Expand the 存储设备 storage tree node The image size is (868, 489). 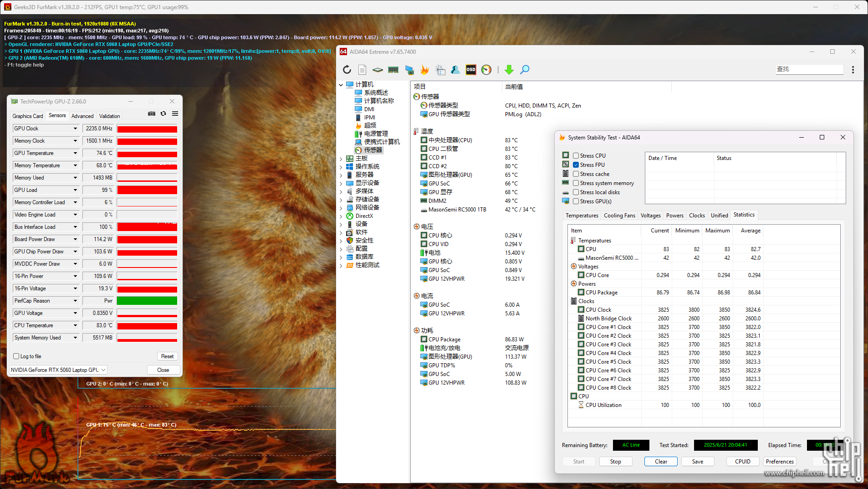341,200
